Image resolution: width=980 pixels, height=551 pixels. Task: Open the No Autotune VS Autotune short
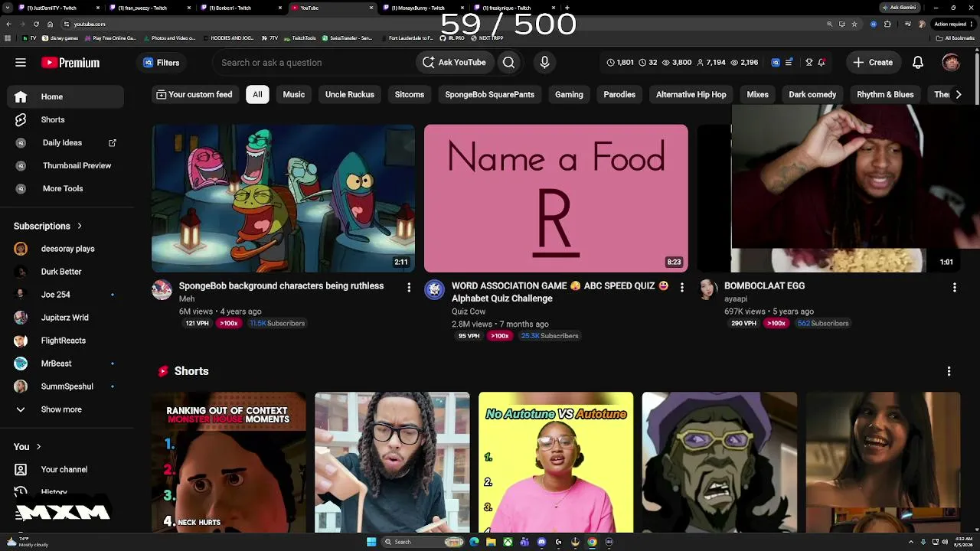pyautogui.click(x=556, y=462)
